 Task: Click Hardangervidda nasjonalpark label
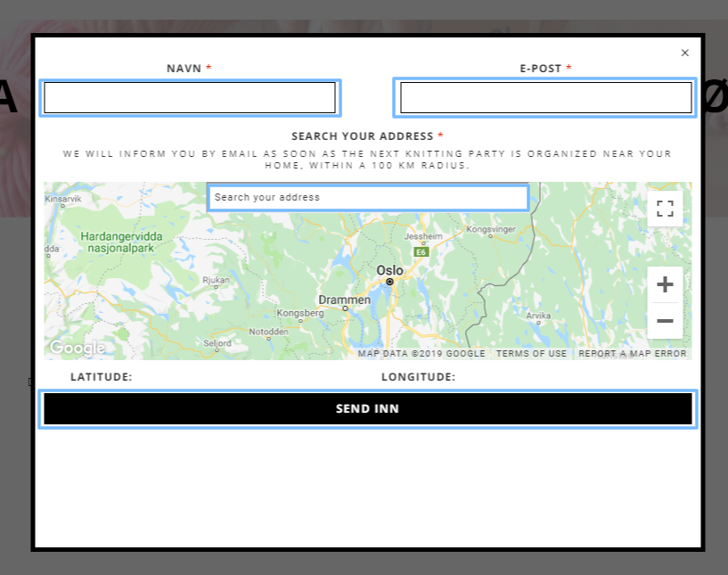121,242
